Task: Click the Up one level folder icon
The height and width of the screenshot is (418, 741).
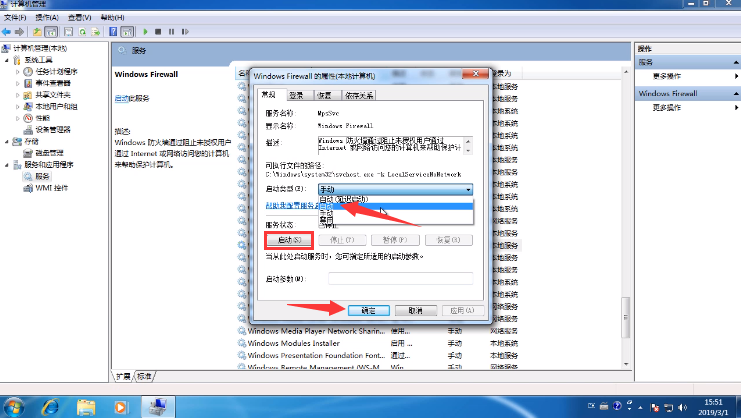Action: point(37,32)
